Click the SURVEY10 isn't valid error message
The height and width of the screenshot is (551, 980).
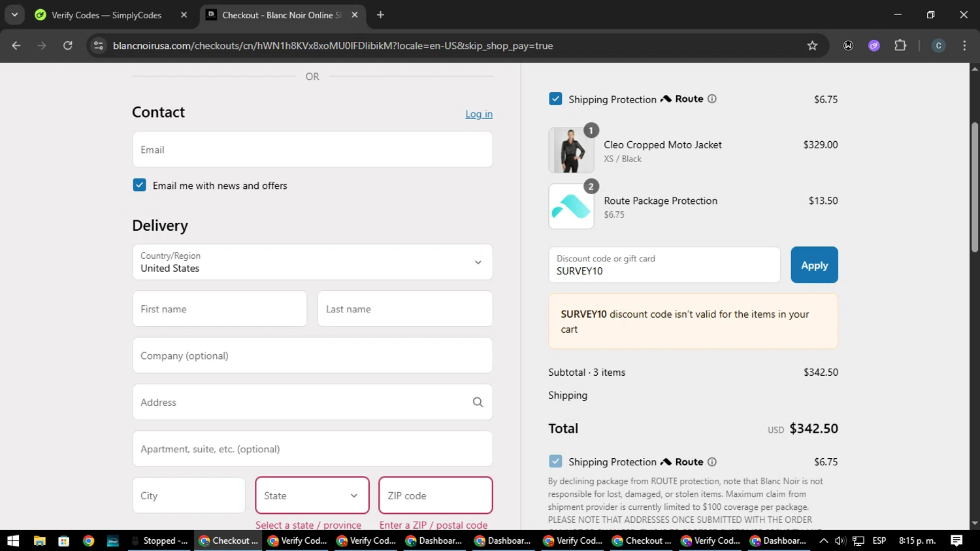(x=693, y=321)
